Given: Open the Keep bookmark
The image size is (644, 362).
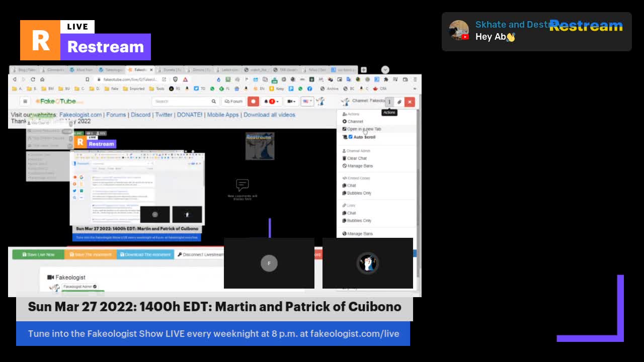Looking at the screenshot, I should click(276, 89).
